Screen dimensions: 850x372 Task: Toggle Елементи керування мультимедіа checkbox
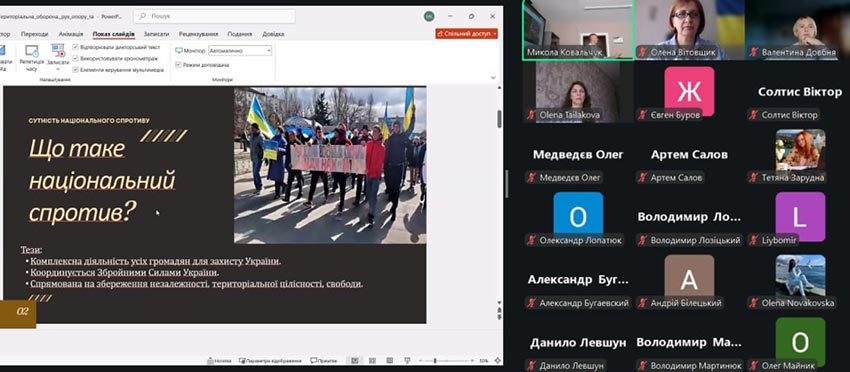75,70
